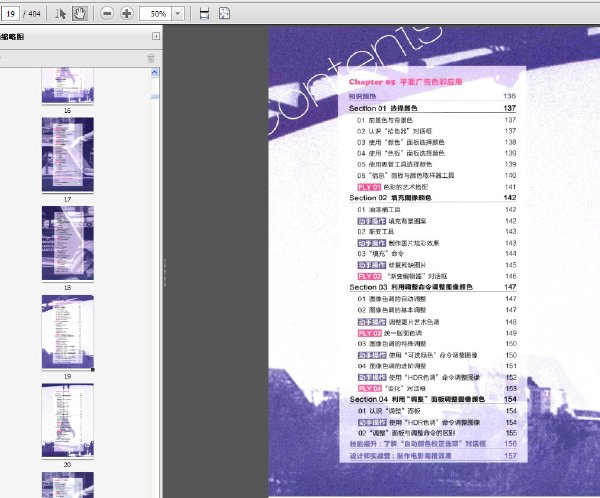Click 'Section 04' contents entry
Image resolution: width=600 pixels, height=498 pixels.
[432, 399]
